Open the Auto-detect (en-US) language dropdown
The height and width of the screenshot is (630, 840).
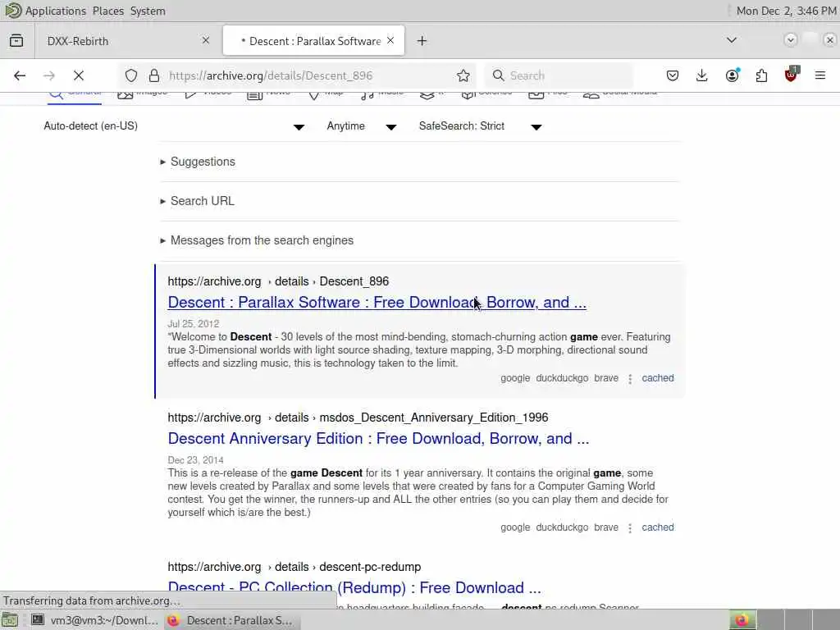pos(174,126)
